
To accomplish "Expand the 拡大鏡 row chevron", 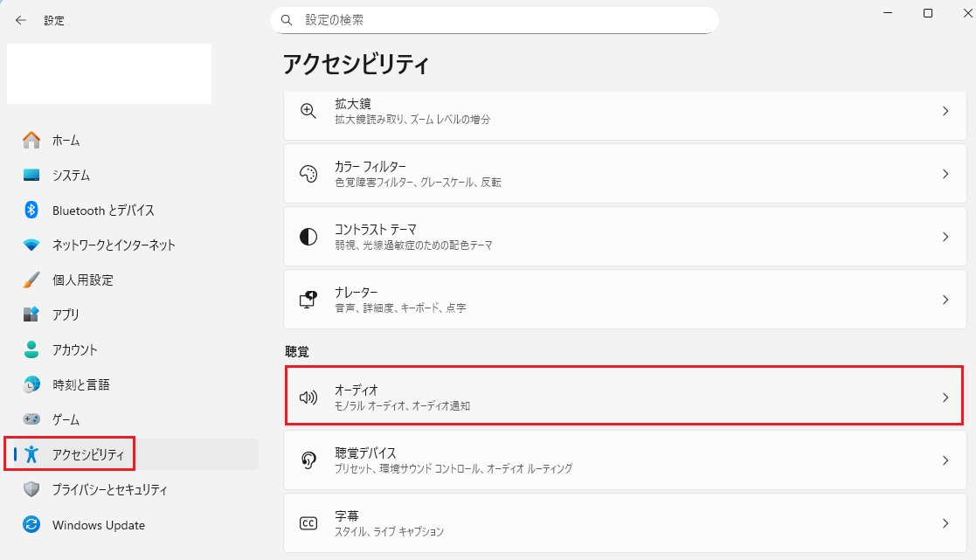I will click(x=945, y=111).
